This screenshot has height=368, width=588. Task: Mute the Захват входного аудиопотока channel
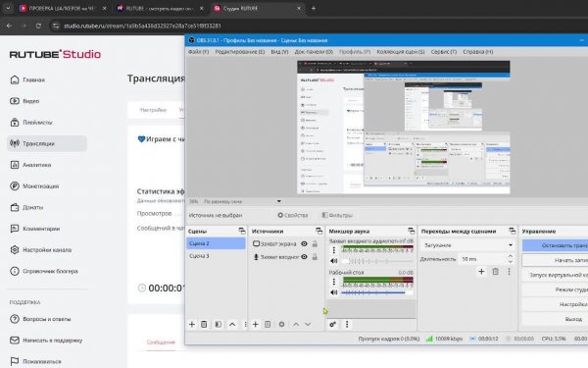pos(334,261)
